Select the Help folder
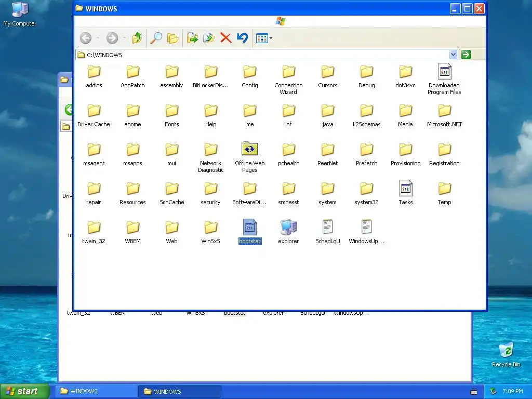The width and height of the screenshot is (532, 399). pos(211,115)
